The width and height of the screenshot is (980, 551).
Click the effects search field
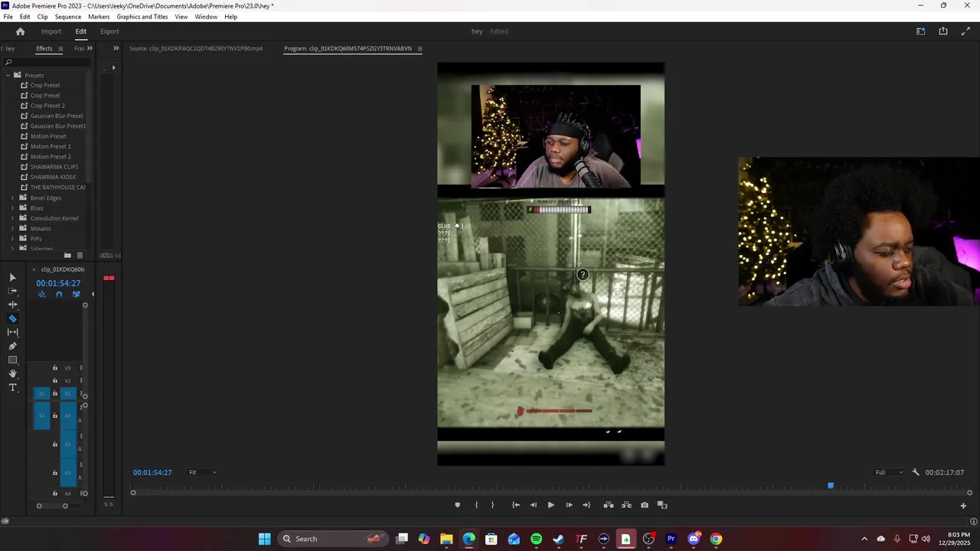click(47, 62)
